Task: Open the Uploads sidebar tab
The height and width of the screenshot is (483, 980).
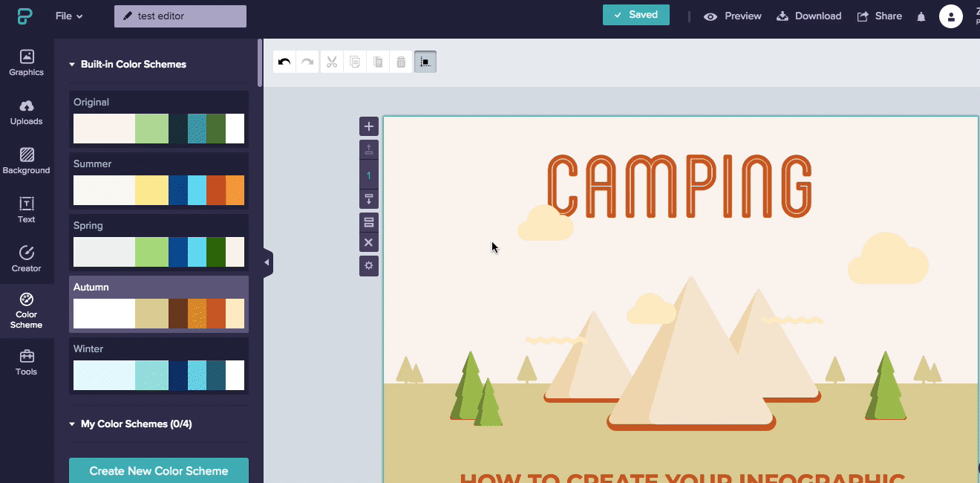Action: click(x=27, y=112)
